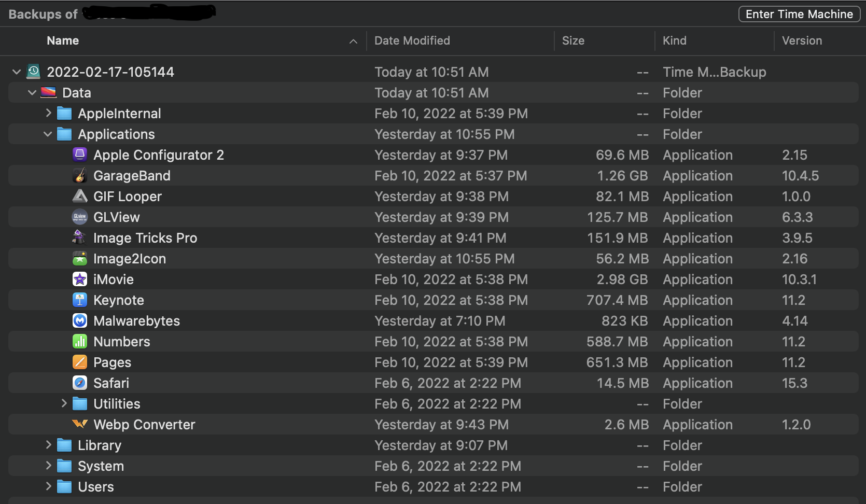Click the Numbers chart icon
The height and width of the screenshot is (504, 866).
tap(80, 342)
